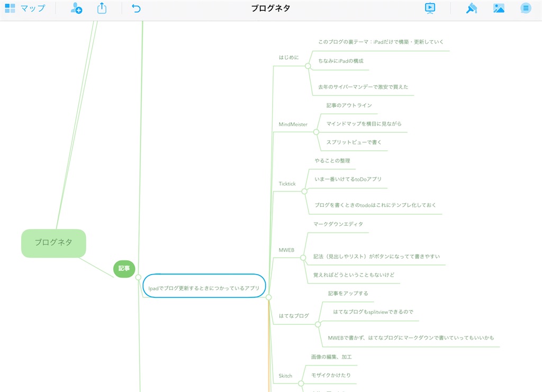Open the insert image icon
The image size is (542, 392).
499,8
